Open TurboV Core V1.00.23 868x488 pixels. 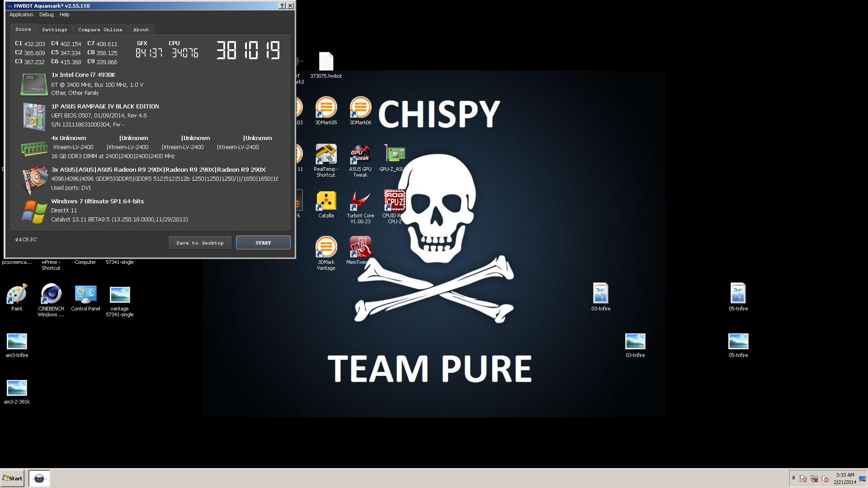(360, 207)
